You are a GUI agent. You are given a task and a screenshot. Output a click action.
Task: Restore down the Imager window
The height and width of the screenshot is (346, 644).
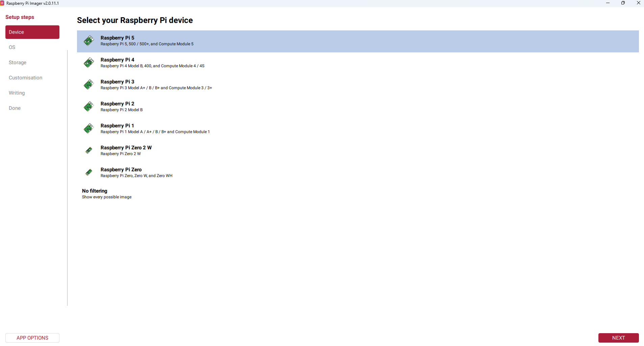(623, 3)
